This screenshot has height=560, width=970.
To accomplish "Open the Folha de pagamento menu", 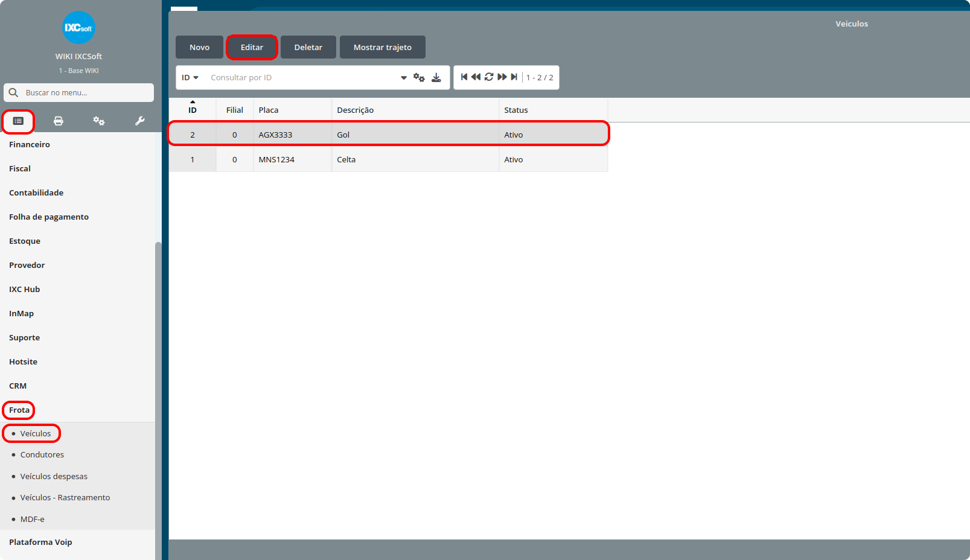I will click(x=49, y=217).
